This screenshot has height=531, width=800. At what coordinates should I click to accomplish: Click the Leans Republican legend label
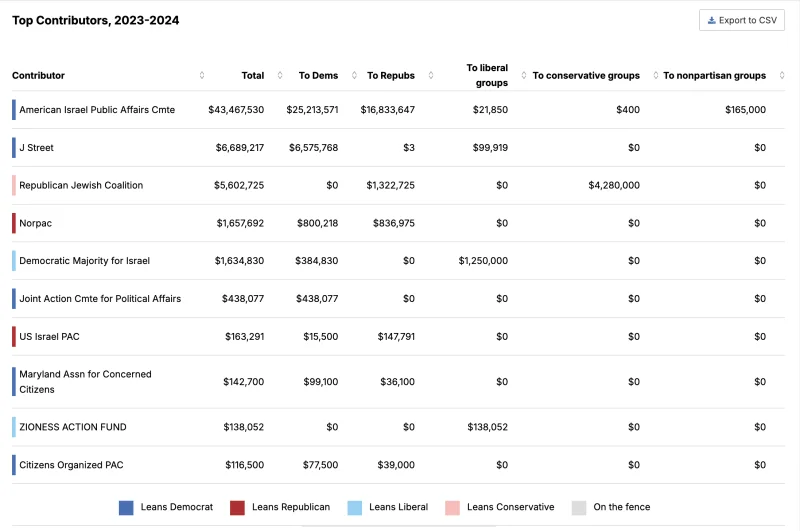[x=291, y=507]
